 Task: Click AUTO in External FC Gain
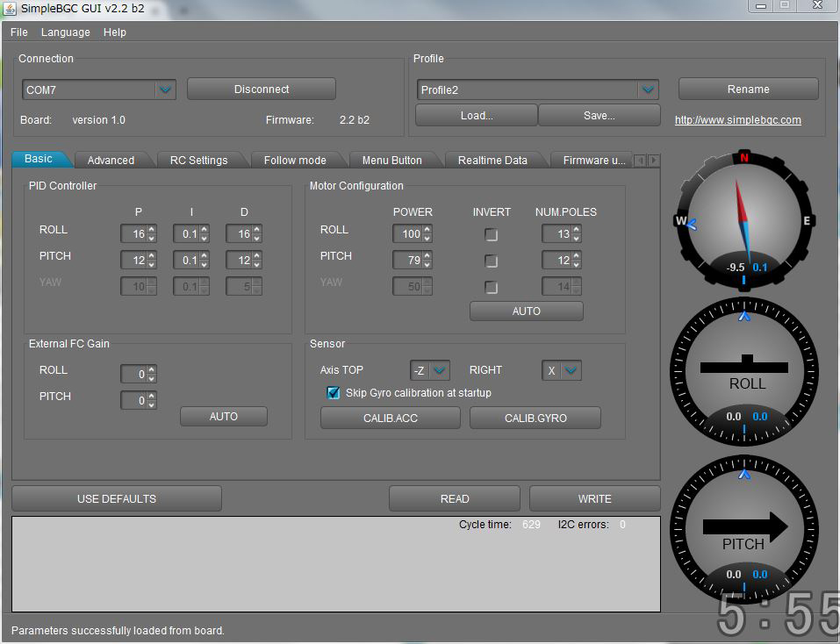[x=224, y=417]
